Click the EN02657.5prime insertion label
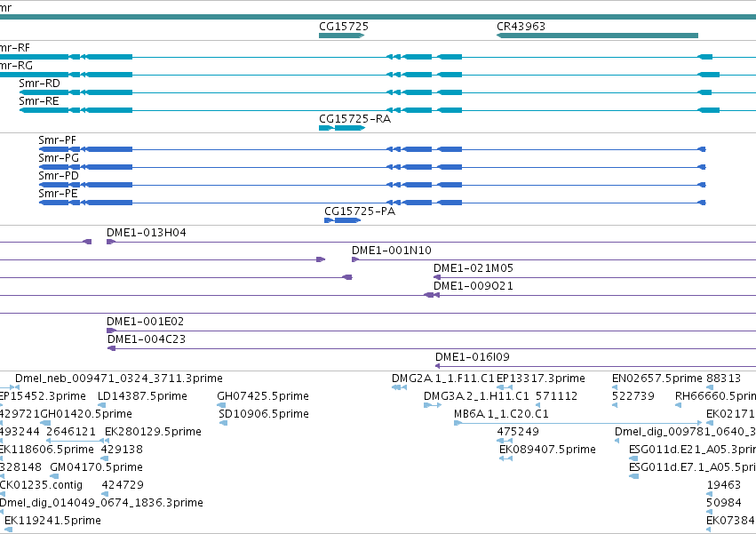 tap(657, 379)
